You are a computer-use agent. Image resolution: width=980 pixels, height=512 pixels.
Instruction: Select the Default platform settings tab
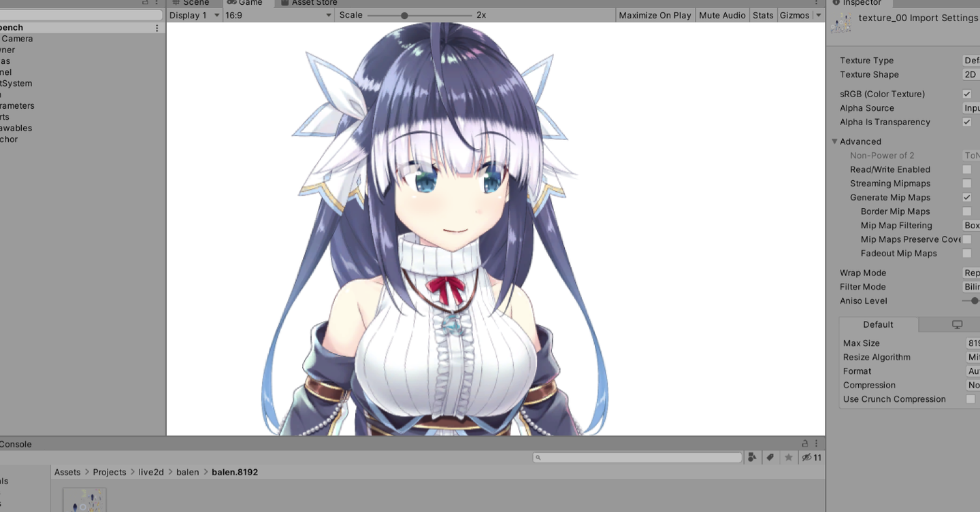coord(878,325)
